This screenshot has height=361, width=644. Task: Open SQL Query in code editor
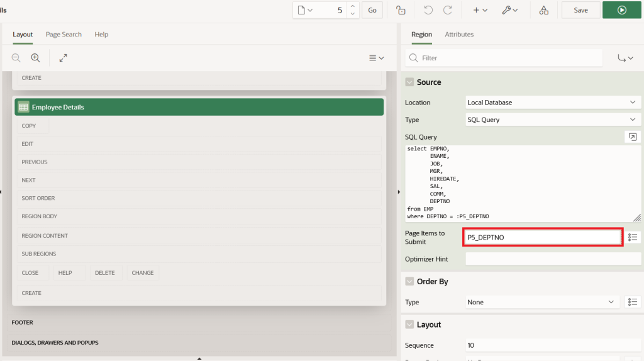(x=633, y=136)
